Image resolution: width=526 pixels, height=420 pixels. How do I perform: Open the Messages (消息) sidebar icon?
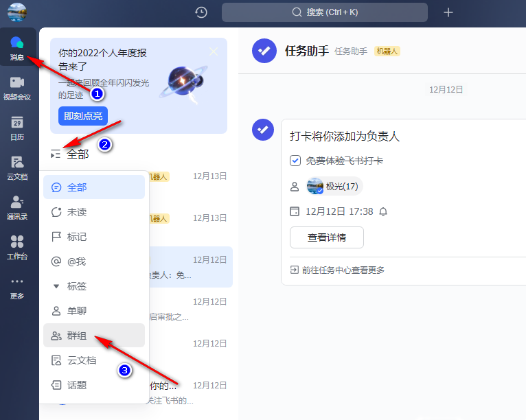(x=17, y=47)
